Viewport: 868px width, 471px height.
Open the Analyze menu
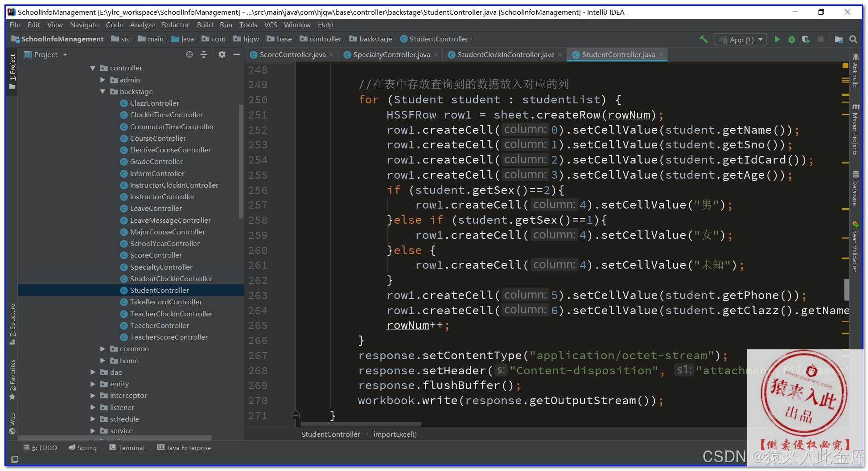(x=143, y=25)
